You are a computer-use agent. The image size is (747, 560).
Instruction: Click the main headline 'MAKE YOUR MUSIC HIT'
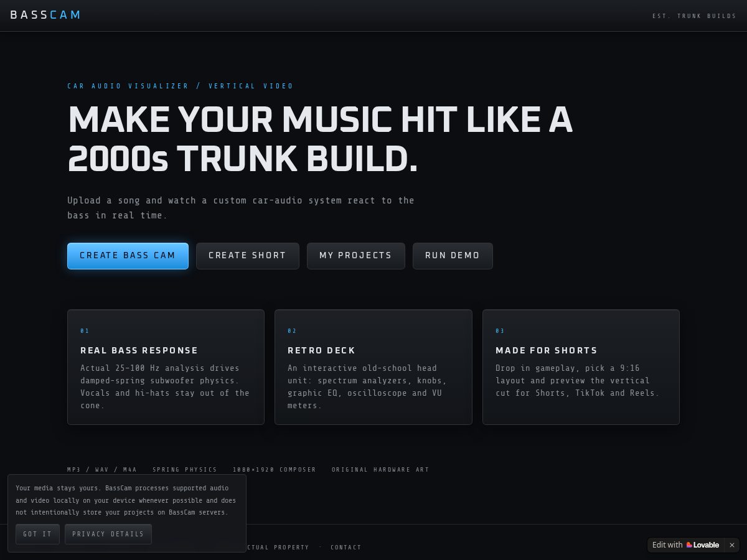pos(320,138)
